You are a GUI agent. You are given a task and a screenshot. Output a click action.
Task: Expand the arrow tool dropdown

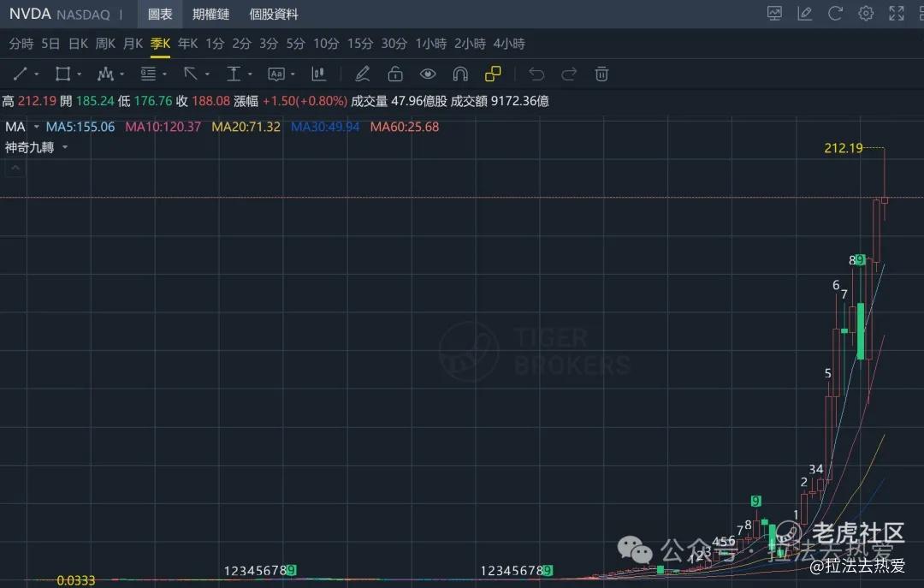[207, 74]
